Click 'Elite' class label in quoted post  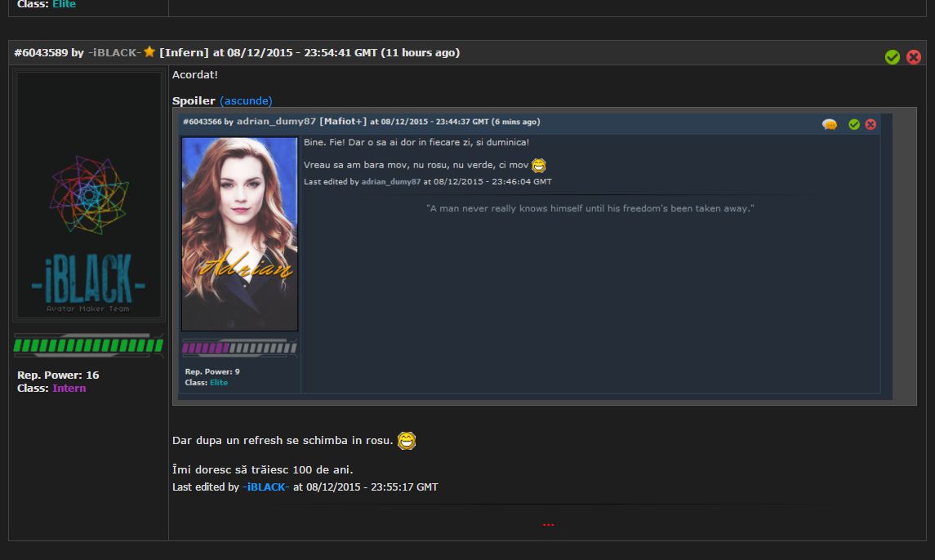pyautogui.click(x=219, y=383)
